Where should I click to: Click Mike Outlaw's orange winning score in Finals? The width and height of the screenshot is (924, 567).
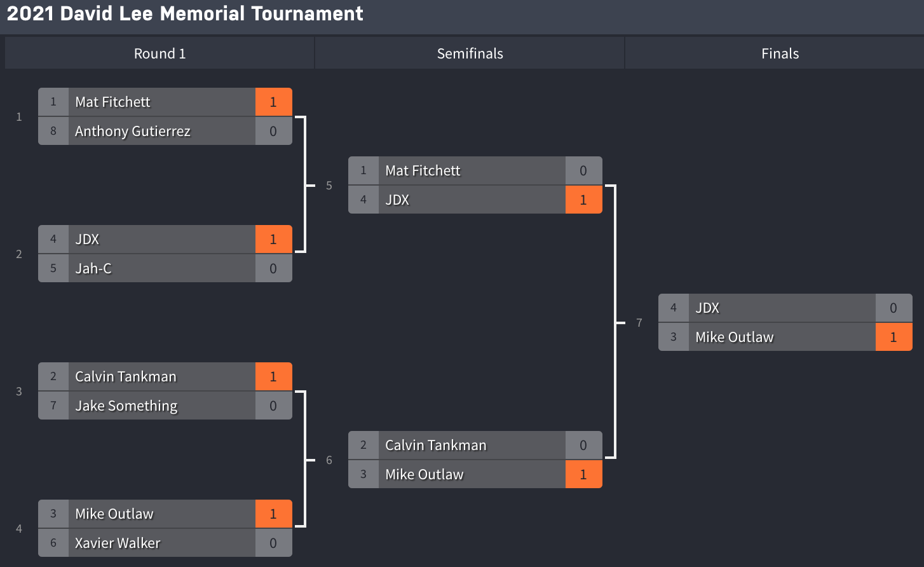pyautogui.click(x=893, y=337)
